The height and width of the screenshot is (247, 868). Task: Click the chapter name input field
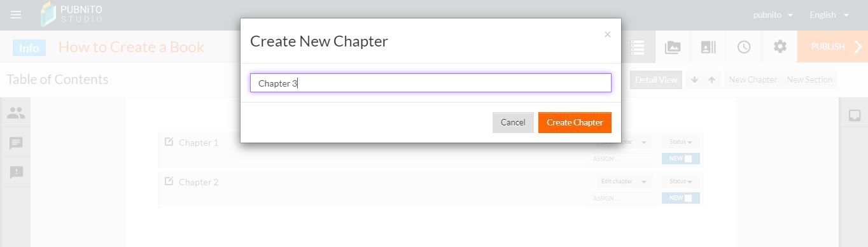(431, 83)
